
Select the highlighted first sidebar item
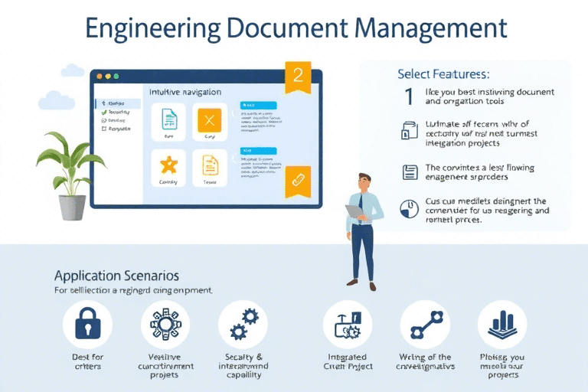coord(116,103)
